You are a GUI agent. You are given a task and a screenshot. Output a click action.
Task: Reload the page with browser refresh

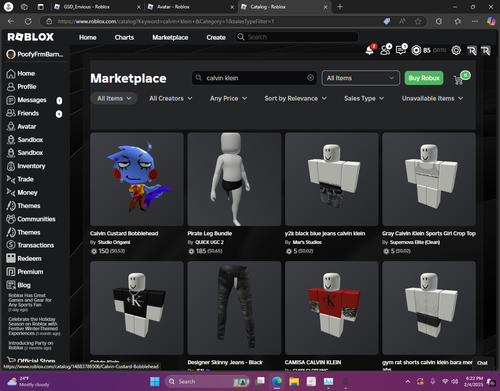28,21
